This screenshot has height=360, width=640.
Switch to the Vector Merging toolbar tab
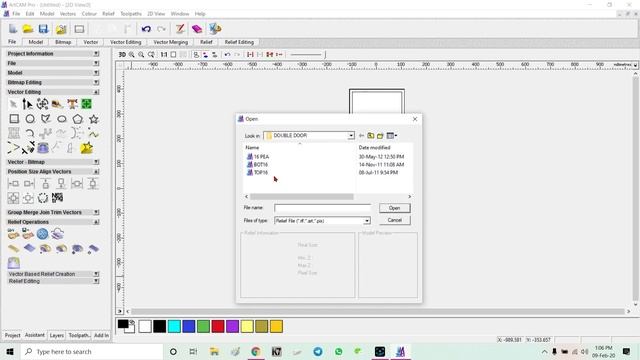171,42
